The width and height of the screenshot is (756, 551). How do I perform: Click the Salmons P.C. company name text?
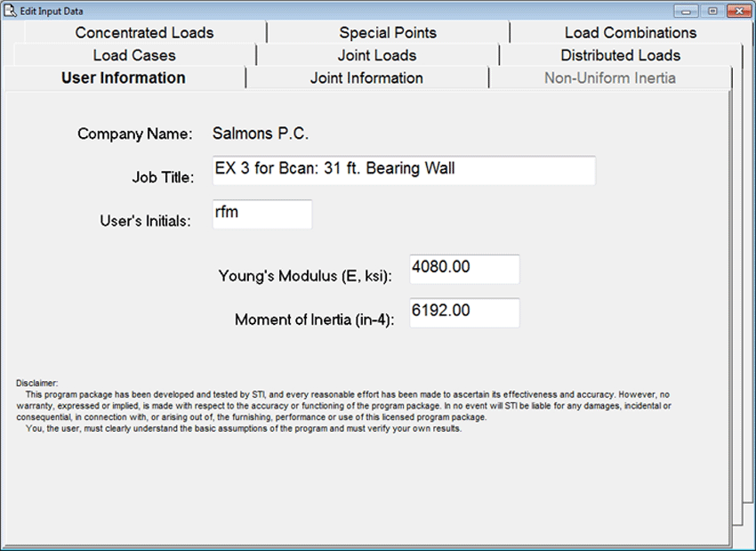pos(260,134)
